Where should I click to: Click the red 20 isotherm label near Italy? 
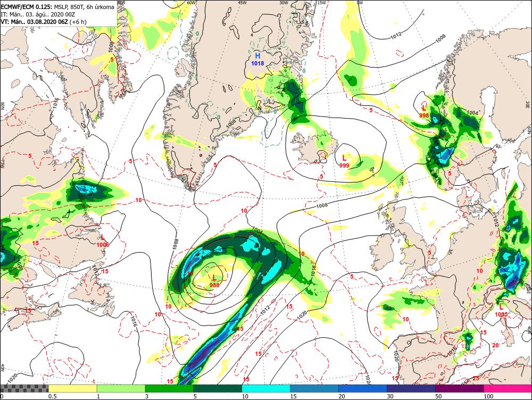[495, 345]
